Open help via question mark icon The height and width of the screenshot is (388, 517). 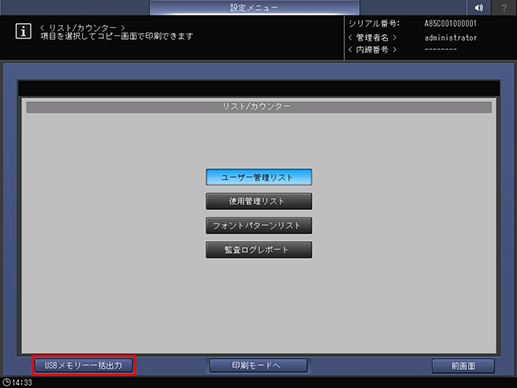[x=504, y=7]
